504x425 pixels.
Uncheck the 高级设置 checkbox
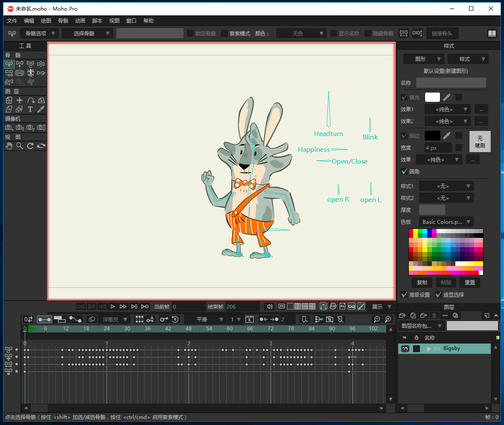point(404,295)
